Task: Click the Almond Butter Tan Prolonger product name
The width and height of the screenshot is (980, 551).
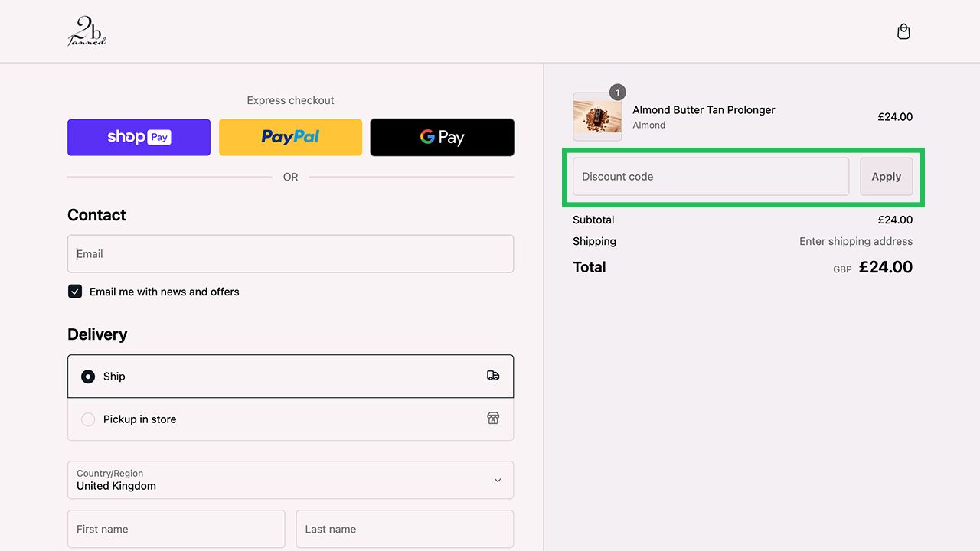Action: 704,110
